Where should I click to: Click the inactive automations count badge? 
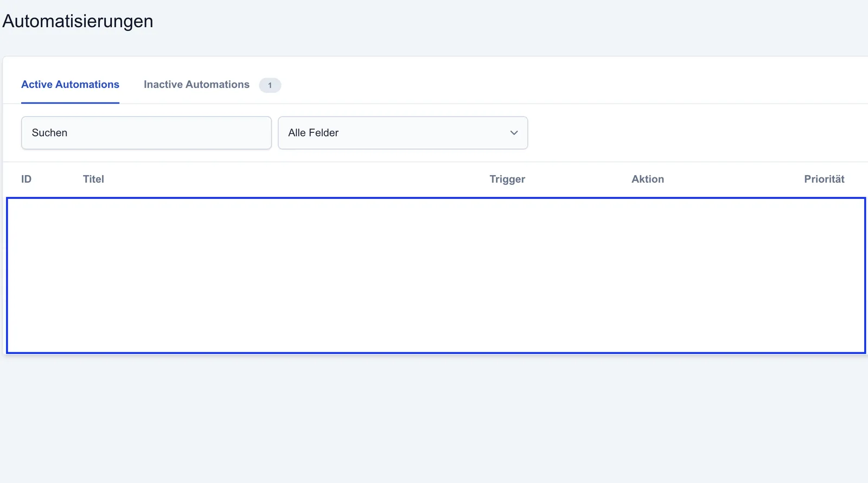point(270,85)
